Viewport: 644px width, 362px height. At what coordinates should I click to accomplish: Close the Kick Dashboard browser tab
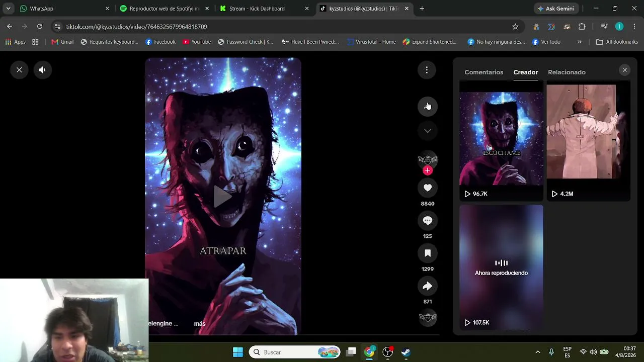[307, 9]
